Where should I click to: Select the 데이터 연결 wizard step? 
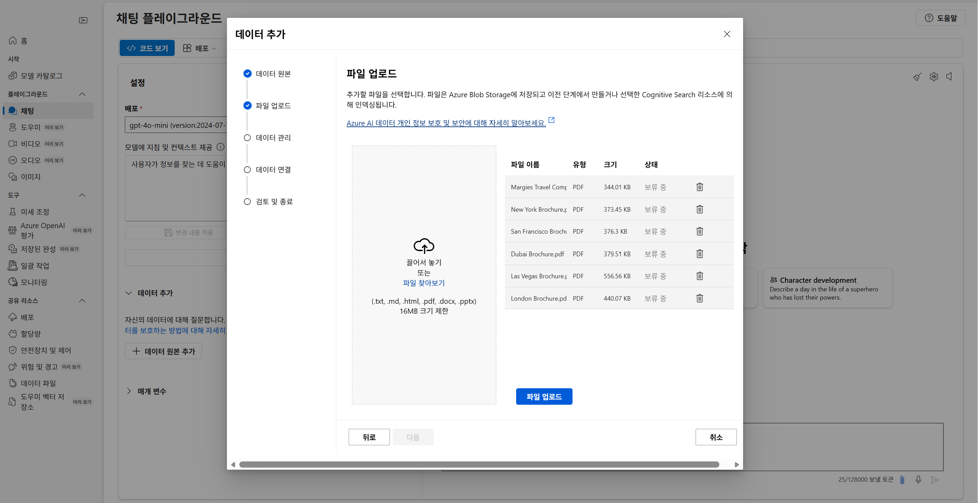point(268,170)
